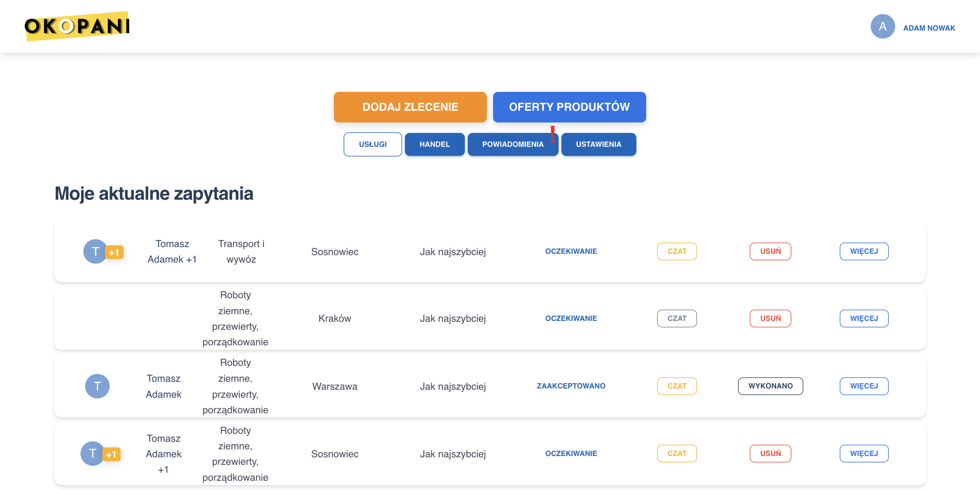Click the T avatar in Transport i wywóz row
980x490 pixels.
click(x=95, y=251)
